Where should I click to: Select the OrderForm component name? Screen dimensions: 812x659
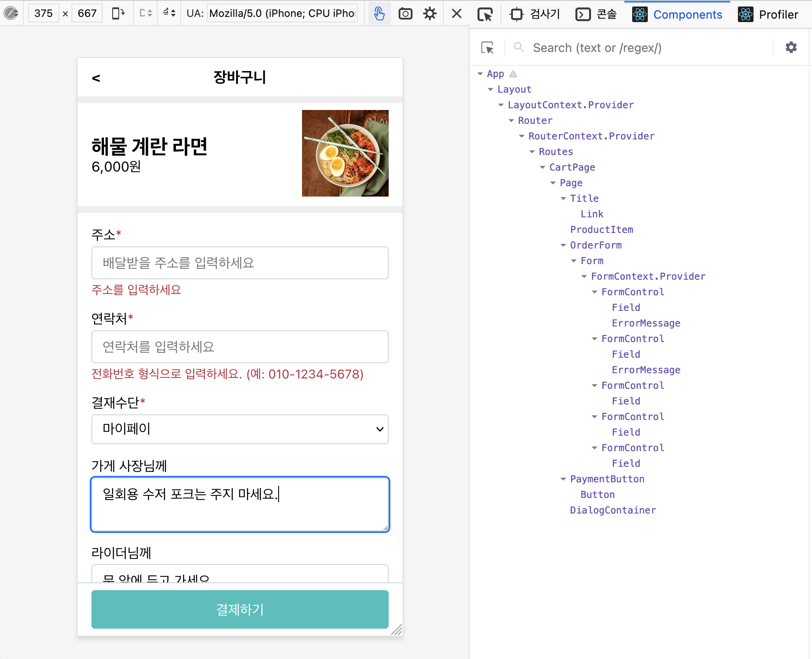click(596, 245)
